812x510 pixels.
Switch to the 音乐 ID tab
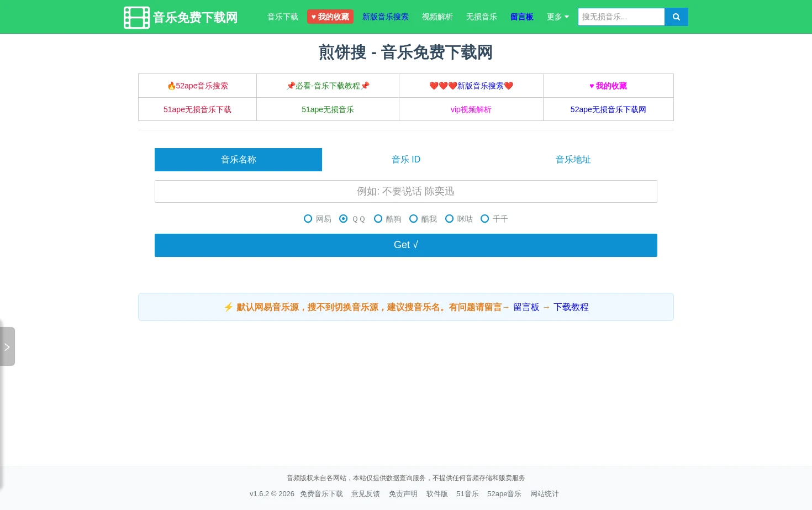[406, 160]
